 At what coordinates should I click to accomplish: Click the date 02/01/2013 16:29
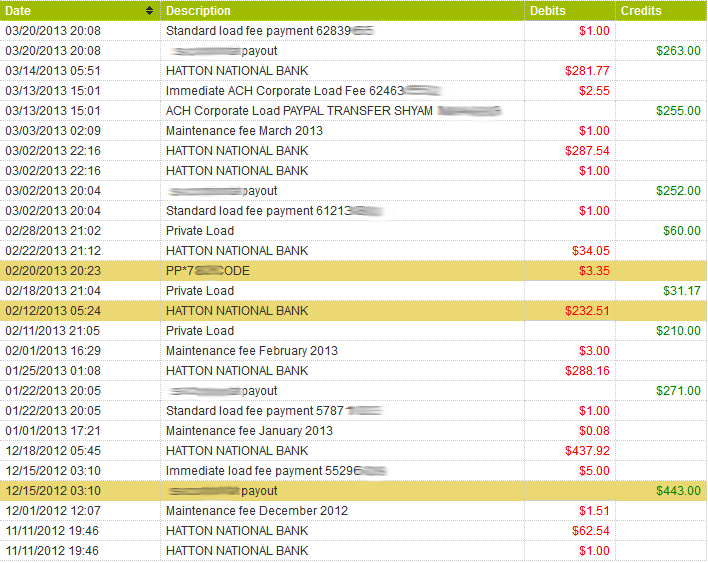53,351
